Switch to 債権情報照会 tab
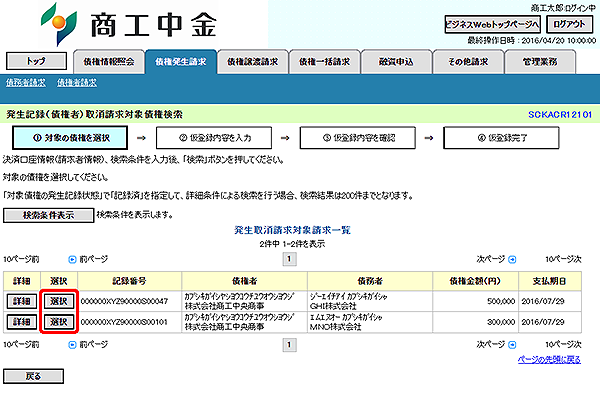Image resolution: width=600 pixels, height=396 pixels. tap(109, 62)
